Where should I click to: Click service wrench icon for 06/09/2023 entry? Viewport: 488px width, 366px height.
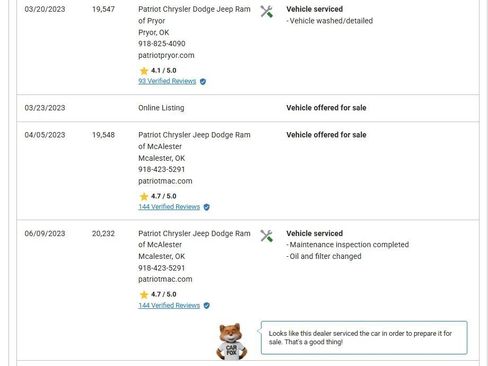pyautogui.click(x=266, y=236)
